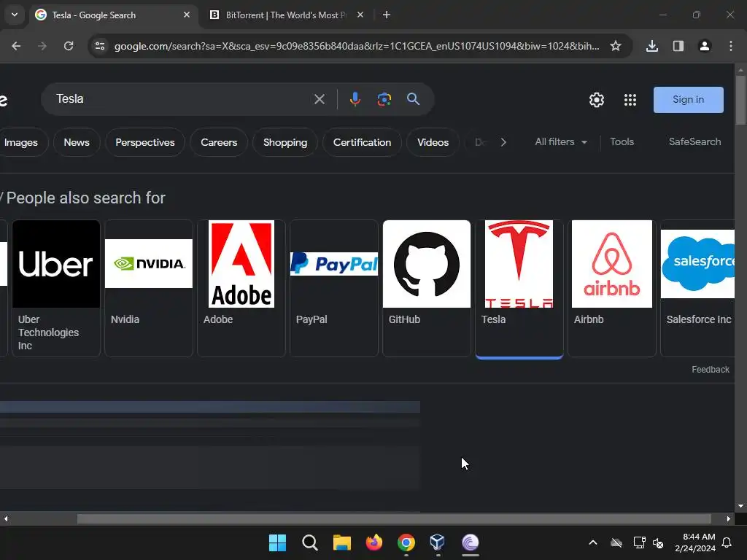The image size is (747, 560).
Task: Open the tab search dropdown arrow
Action: point(15,15)
